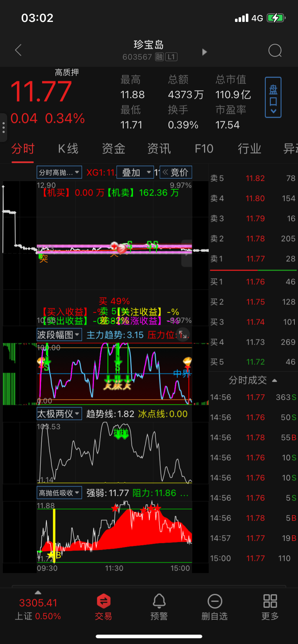Expand chart with fullscreen arrow icon

(183, 335)
